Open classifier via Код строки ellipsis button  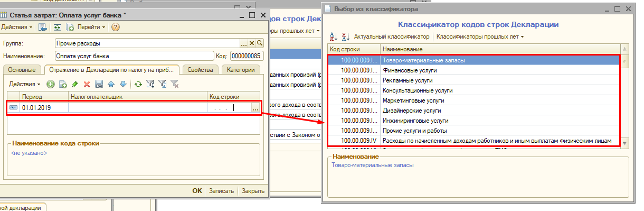[x=255, y=108]
